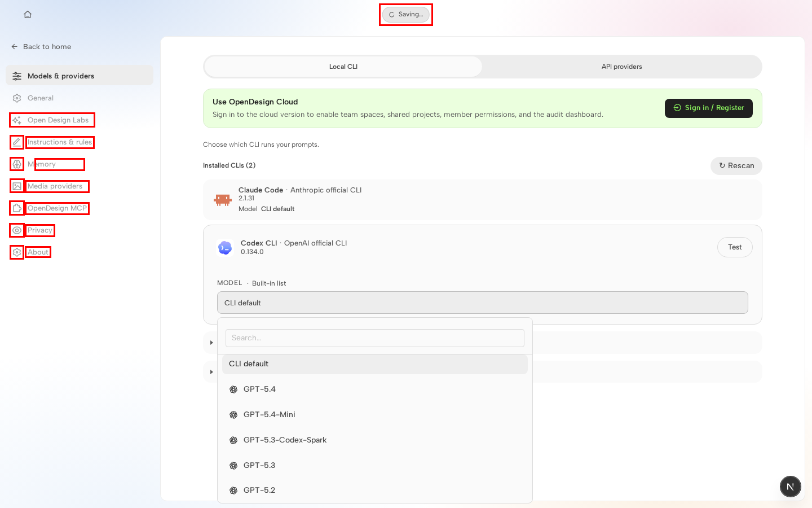Click the General gear icon
Viewport: 812px width, 508px height.
coord(17,98)
